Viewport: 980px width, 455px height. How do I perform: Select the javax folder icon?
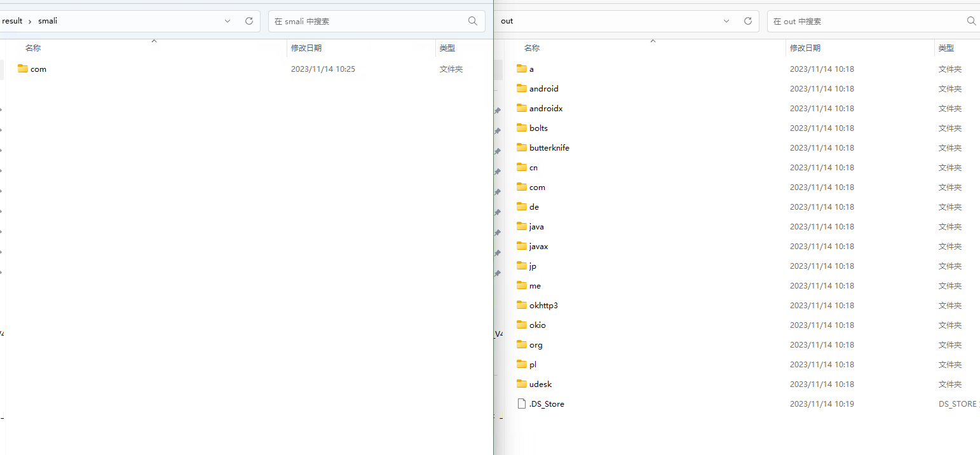[522, 246]
